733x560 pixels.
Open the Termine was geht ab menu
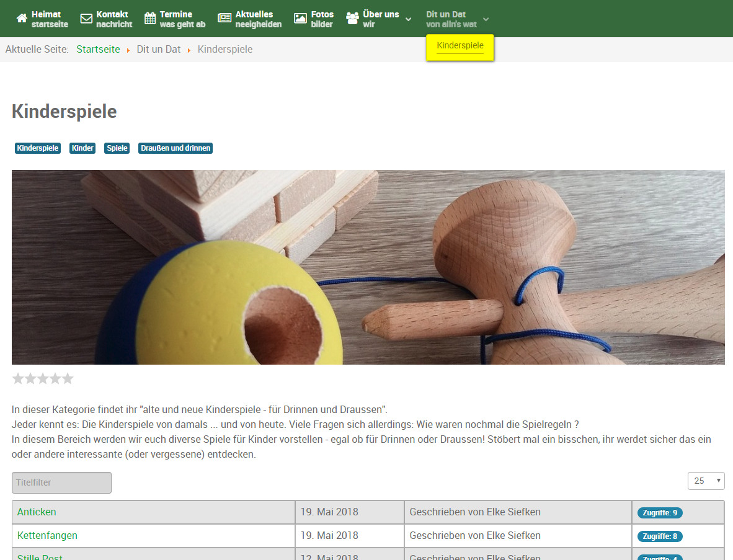click(x=175, y=19)
